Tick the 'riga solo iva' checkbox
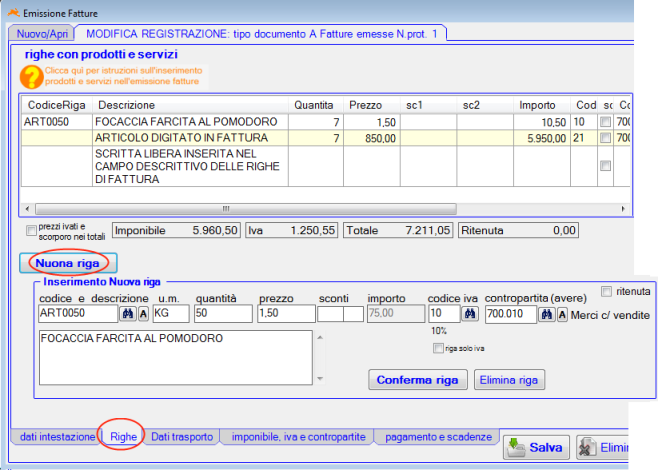The width and height of the screenshot is (658, 470). click(438, 348)
